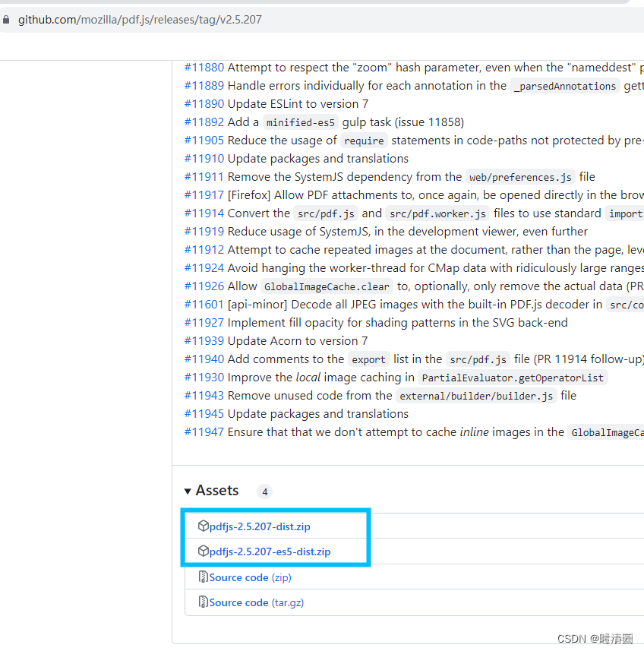Click the external/builder/builder.js code label
Viewport: 644px width, 651px height.
coord(476,396)
